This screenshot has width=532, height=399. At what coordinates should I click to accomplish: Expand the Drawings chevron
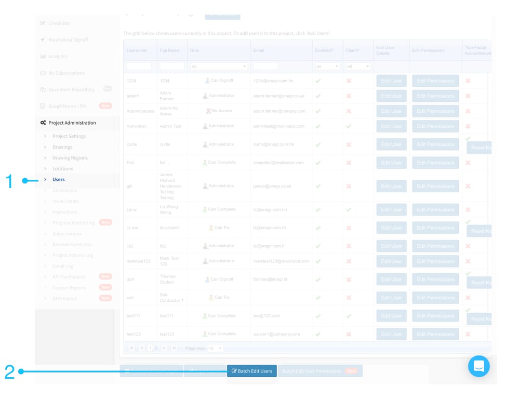click(x=45, y=147)
